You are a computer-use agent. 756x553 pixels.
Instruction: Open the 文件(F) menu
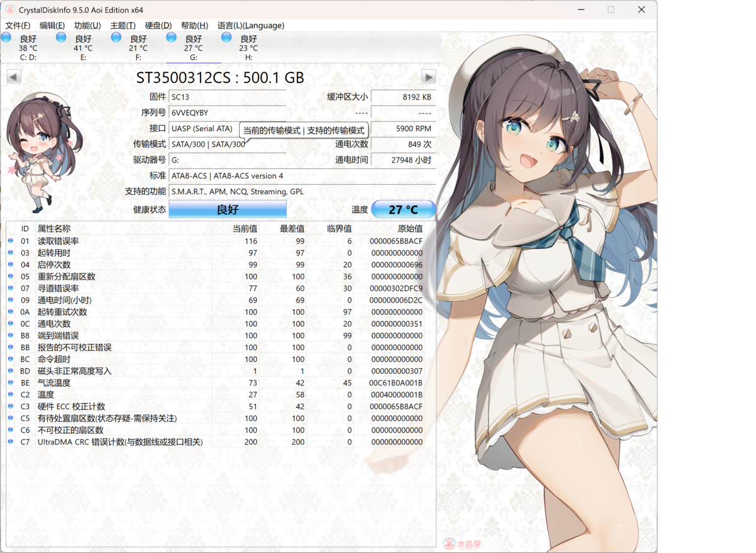tap(18, 26)
